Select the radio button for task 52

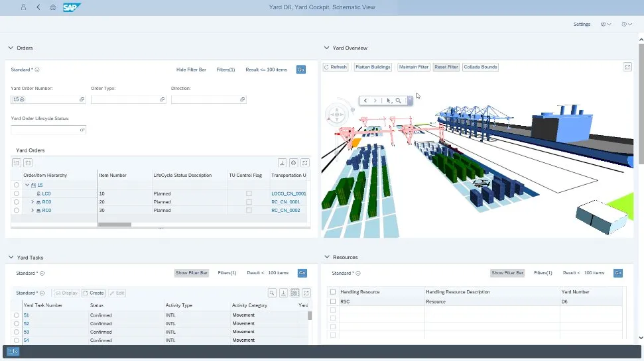tap(17, 324)
